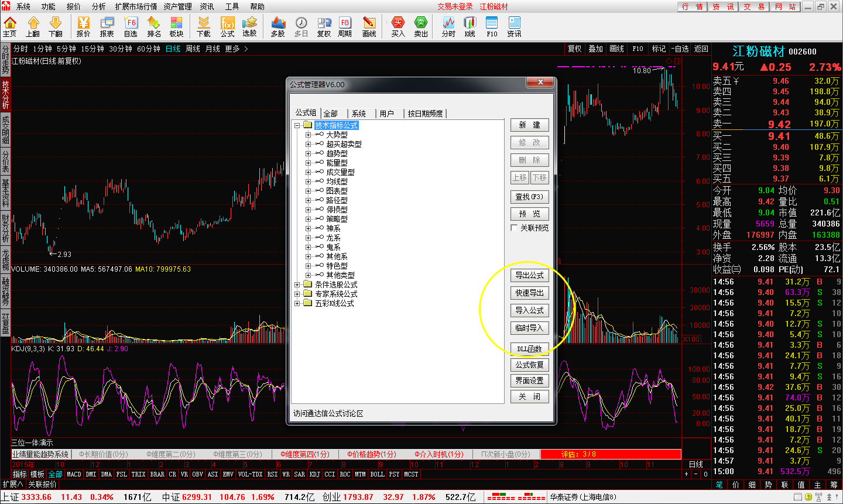Viewport: 843px width, 504px height.
Task: Select the MACD indicator at bottom bar
Action: 74,474
